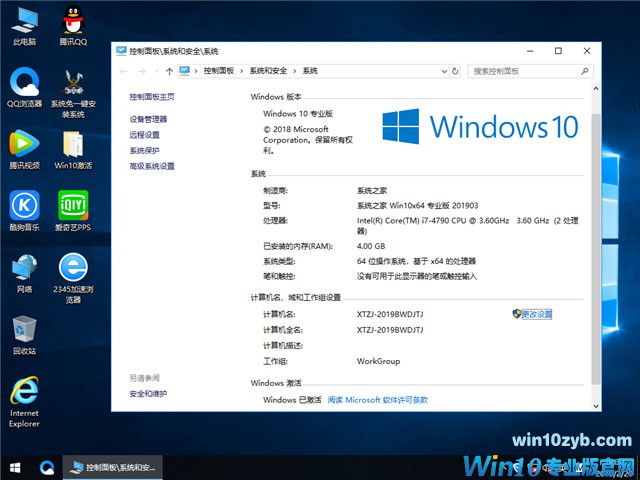Launch Internet Explorer desktop icon

(24, 402)
